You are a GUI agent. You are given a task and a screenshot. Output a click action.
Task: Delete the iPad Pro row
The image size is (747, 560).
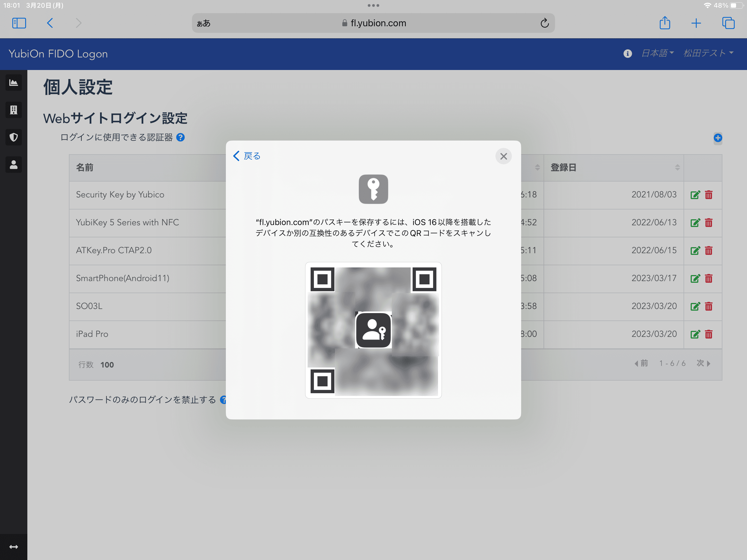coord(708,334)
